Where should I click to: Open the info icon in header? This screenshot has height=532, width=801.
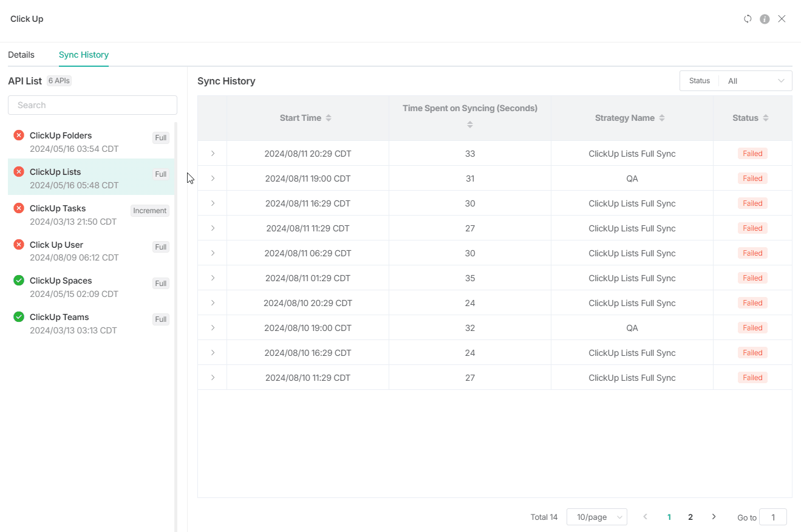pos(765,19)
